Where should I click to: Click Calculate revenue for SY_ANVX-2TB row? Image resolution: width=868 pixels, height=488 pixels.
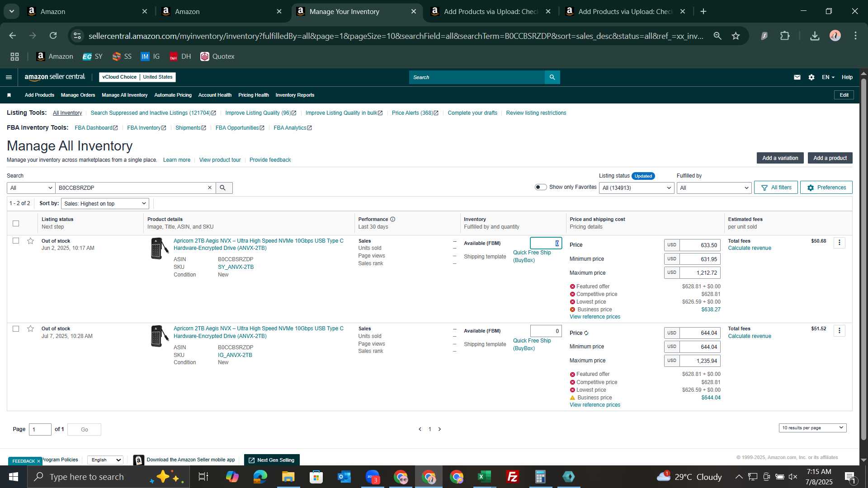pyautogui.click(x=749, y=248)
